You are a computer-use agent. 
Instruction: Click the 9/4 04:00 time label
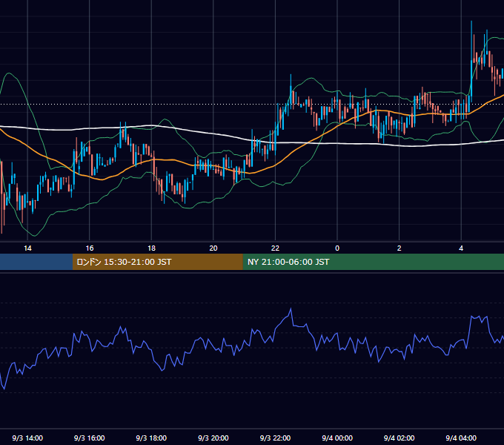(461, 438)
